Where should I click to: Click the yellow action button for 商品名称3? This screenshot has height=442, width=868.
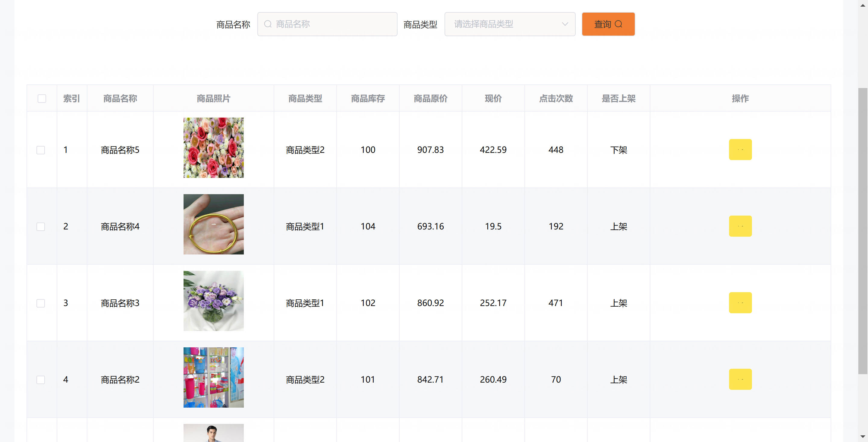point(740,302)
